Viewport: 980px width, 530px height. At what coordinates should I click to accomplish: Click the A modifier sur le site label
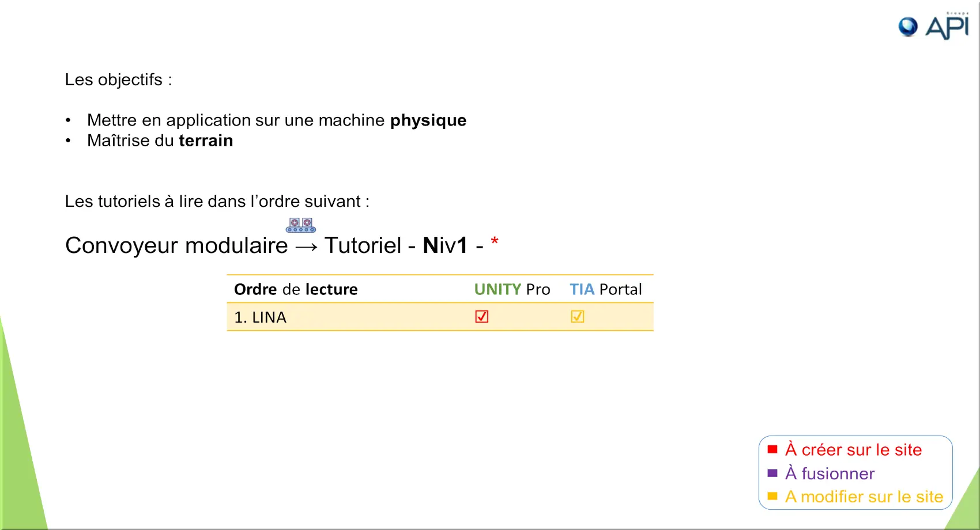click(x=864, y=497)
